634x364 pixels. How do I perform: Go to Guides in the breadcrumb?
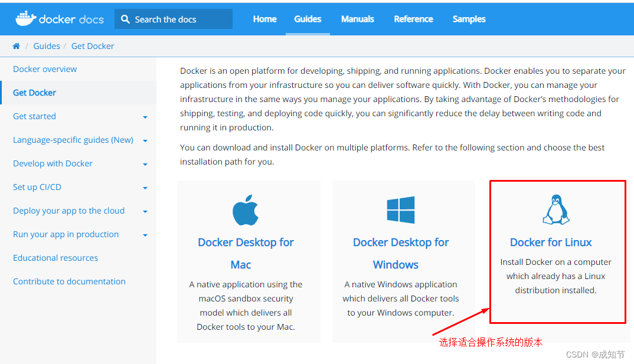tap(47, 46)
